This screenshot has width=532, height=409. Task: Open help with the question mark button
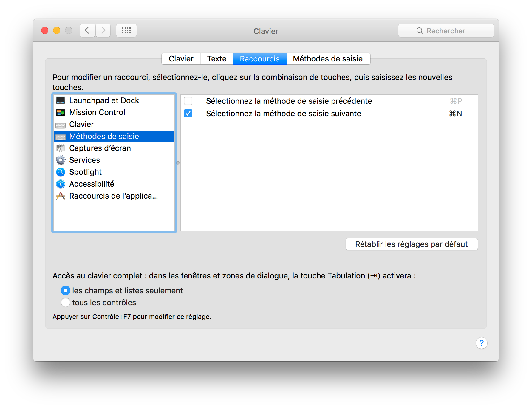pos(481,343)
